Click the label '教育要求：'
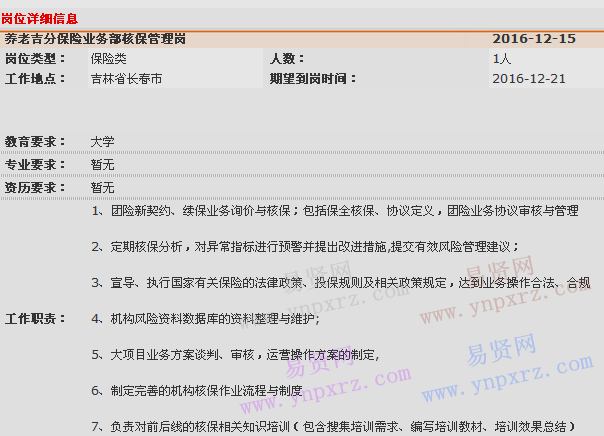This screenshot has height=436, width=604. (x=35, y=142)
